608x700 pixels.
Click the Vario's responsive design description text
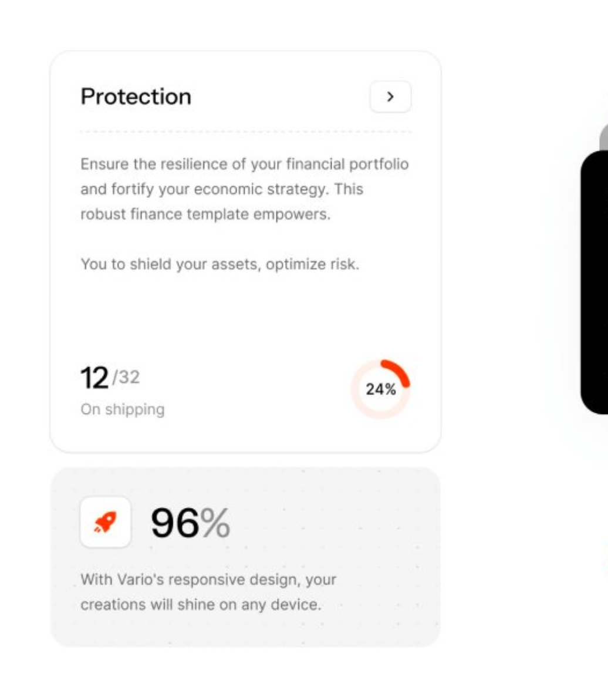(x=208, y=592)
